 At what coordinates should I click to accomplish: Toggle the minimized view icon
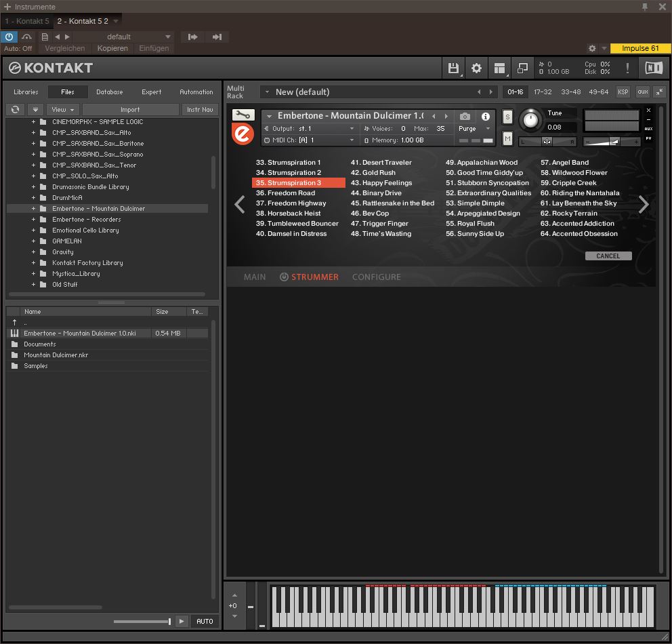click(x=522, y=68)
